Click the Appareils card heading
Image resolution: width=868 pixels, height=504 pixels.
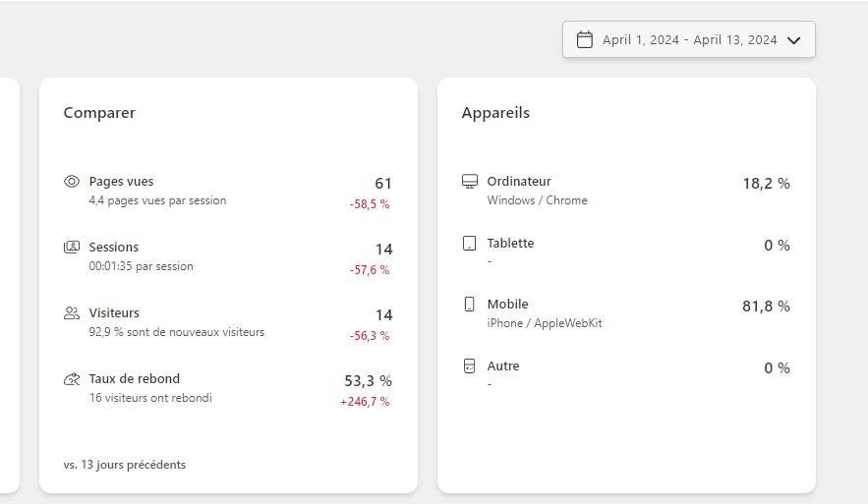[x=495, y=113]
